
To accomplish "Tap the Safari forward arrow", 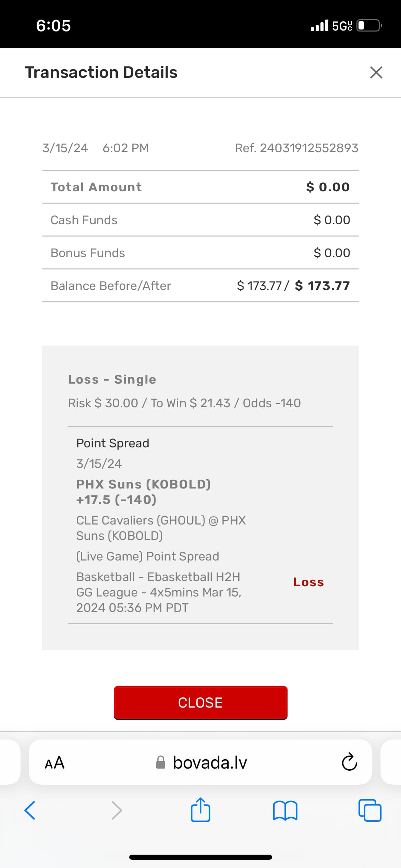I will click(x=117, y=810).
